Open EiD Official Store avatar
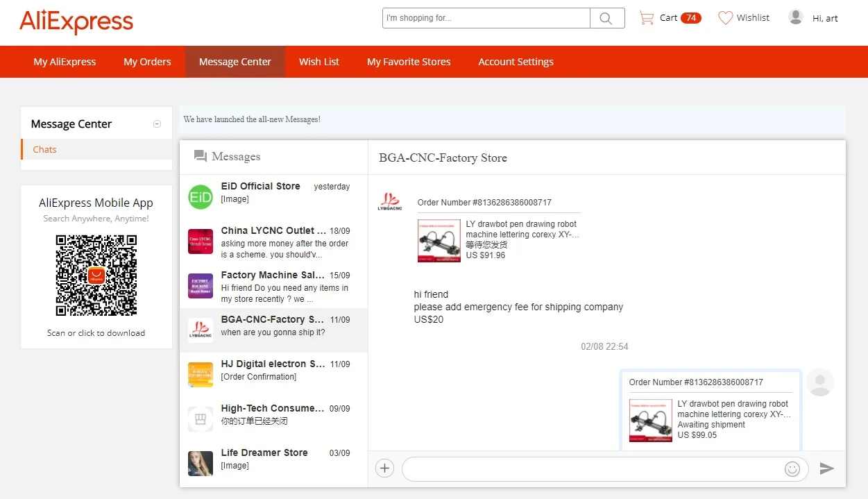Image resolution: width=868 pixels, height=499 pixels. click(201, 197)
